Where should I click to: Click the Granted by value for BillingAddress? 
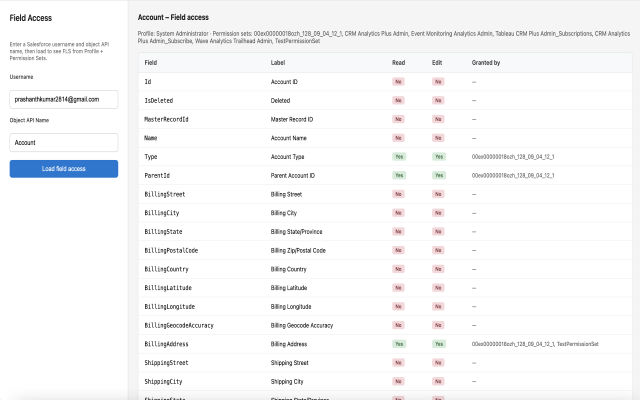coord(535,344)
